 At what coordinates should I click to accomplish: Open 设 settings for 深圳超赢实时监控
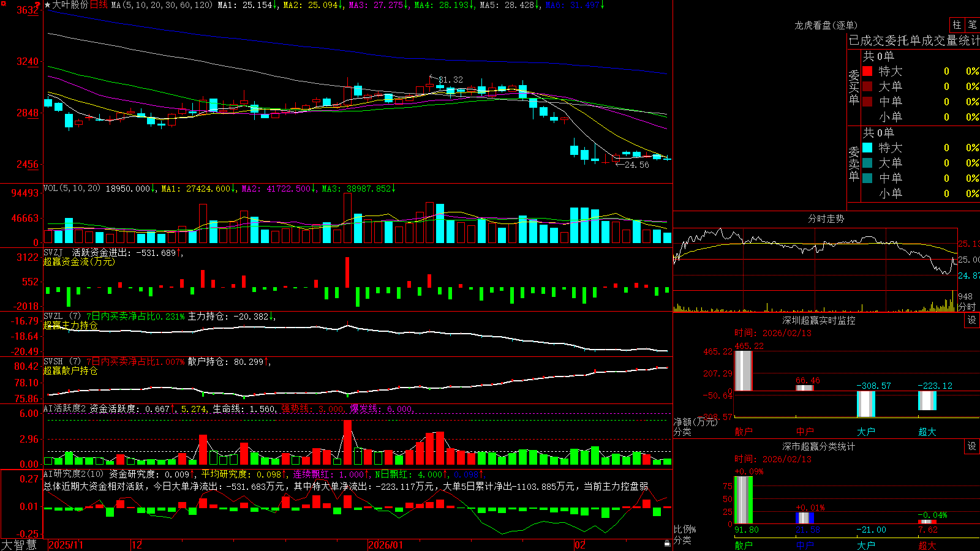click(972, 320)
